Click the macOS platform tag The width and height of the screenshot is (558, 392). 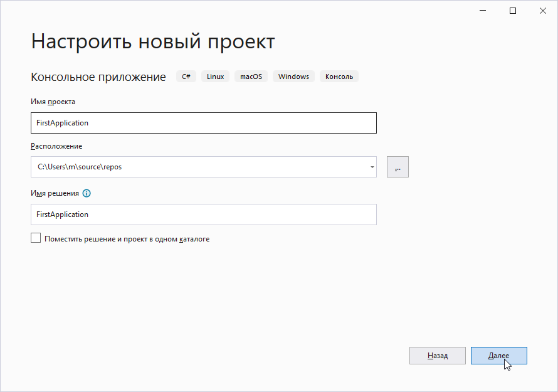click(x=251, y=77)
